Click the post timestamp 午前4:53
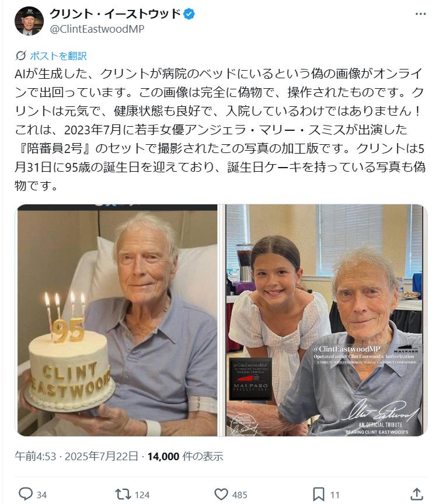This screenshot has width=439, height=504. (x=36, y=457)
